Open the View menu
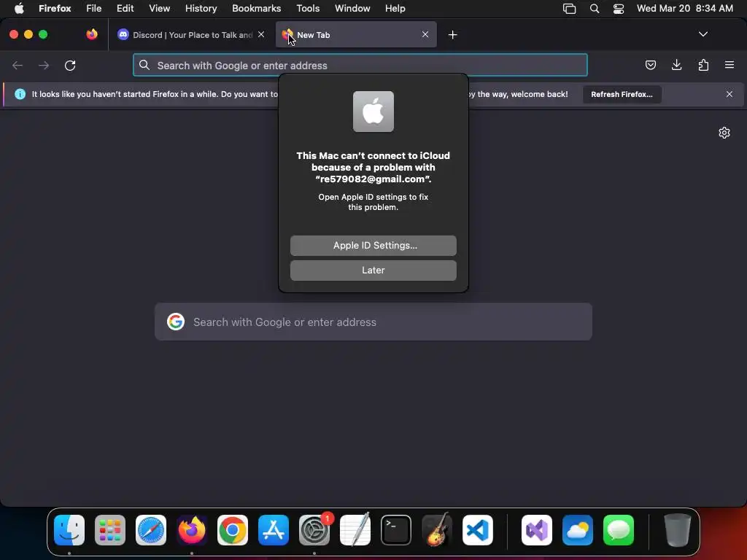 tap(159, 8)
